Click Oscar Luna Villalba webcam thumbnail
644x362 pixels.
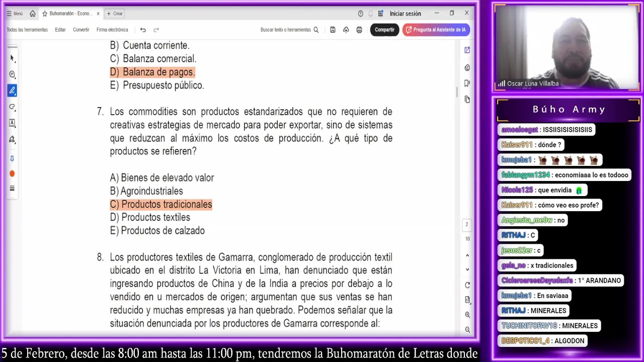(x=567, y=48)
